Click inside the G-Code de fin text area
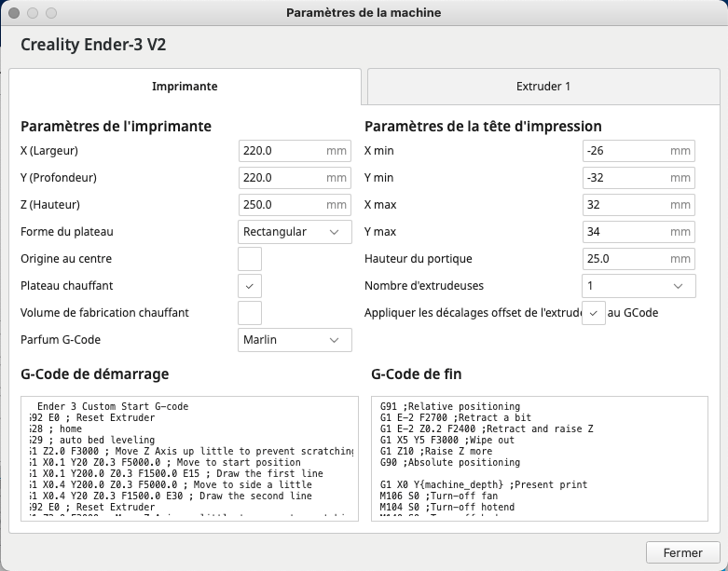The image size is (728, 571). [x=540, y=458]
